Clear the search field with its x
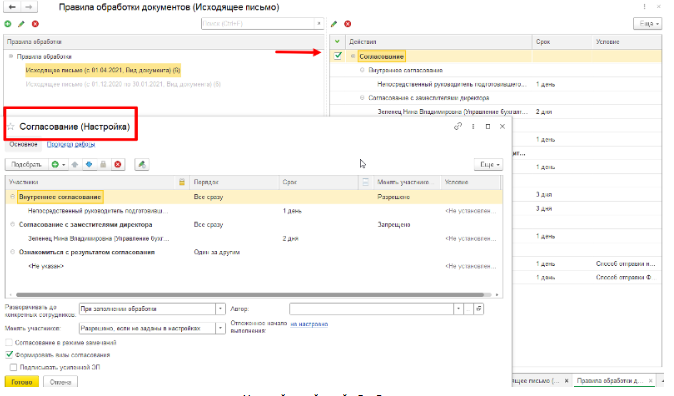Image resolution: width=674 pixels, height=396 pixels. (x=319, y=23)
